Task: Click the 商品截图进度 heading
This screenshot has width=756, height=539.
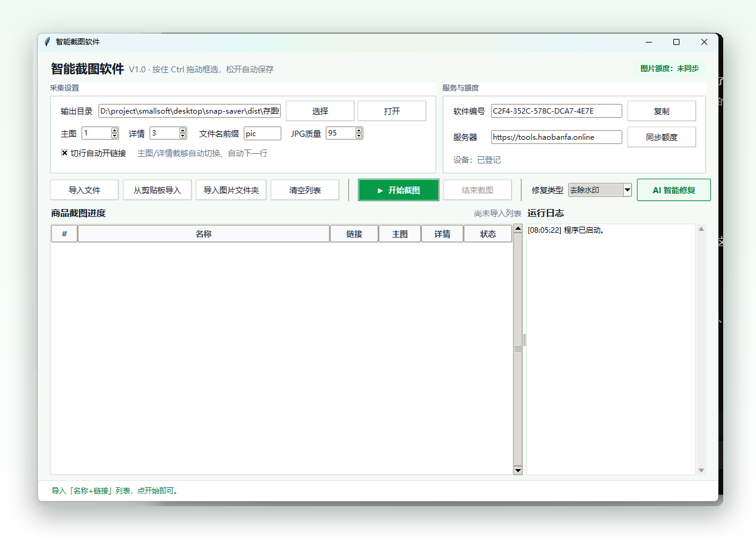Action: (x=78, y=213)
